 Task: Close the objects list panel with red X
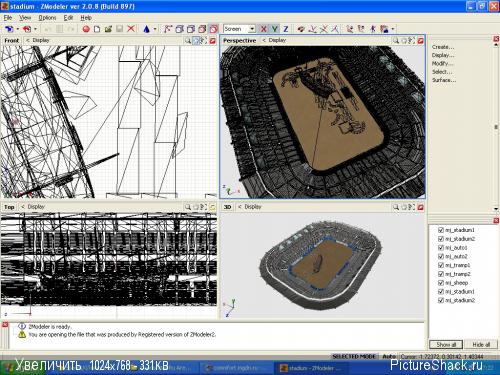pos(496,220)
